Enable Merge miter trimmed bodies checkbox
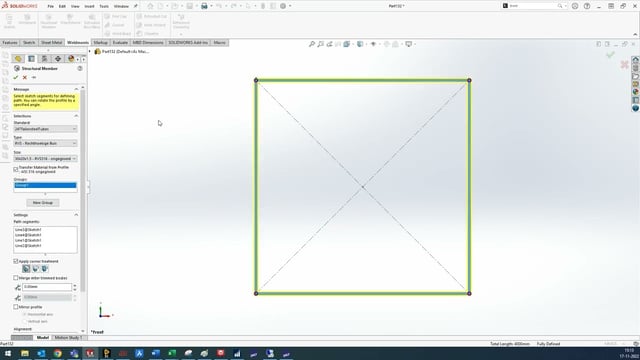 pos(16,278)
